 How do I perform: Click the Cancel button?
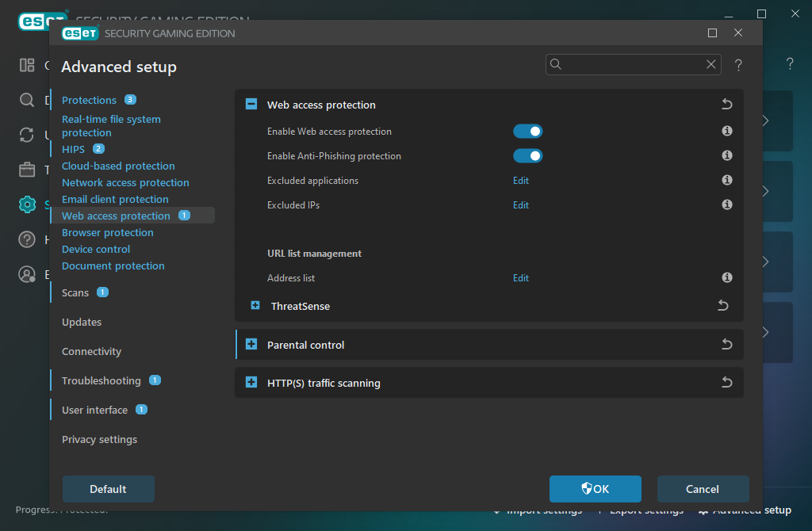pos(703,488)
